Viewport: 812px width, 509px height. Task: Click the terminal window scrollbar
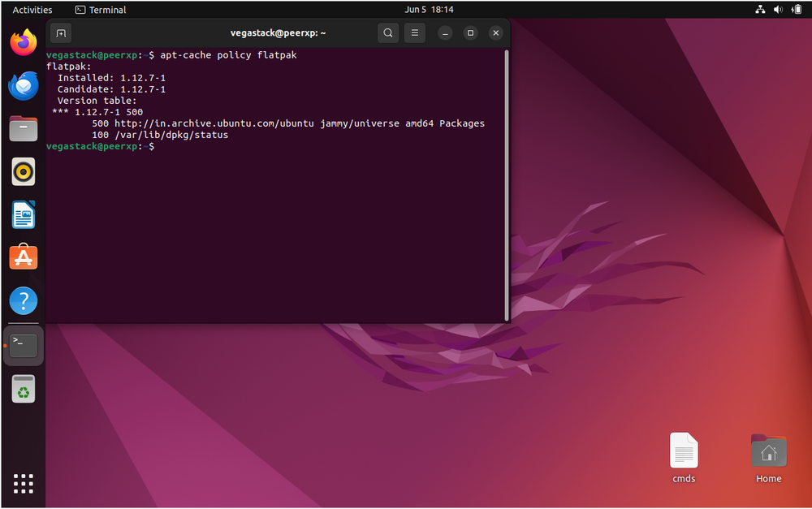coord(507,185)
